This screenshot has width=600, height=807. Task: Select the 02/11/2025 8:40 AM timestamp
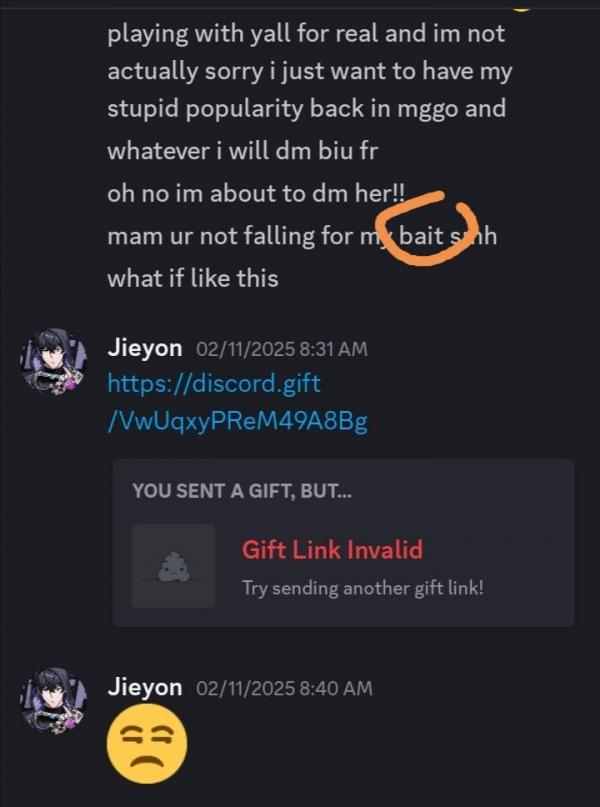click(x=284, y=688)
